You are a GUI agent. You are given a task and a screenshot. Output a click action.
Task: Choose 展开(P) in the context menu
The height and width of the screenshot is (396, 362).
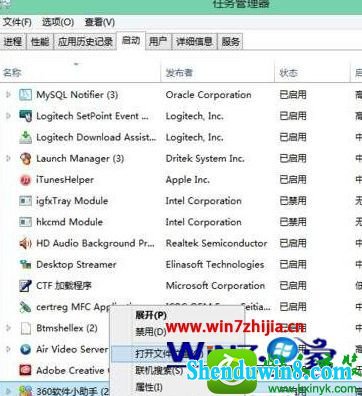151,315
